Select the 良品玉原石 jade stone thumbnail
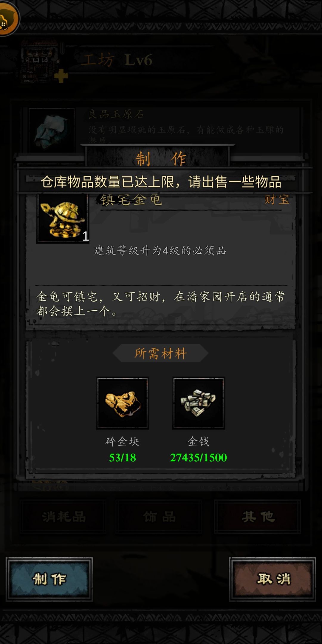Viewport: 322px width, 644px height. (x=52, y=130)
